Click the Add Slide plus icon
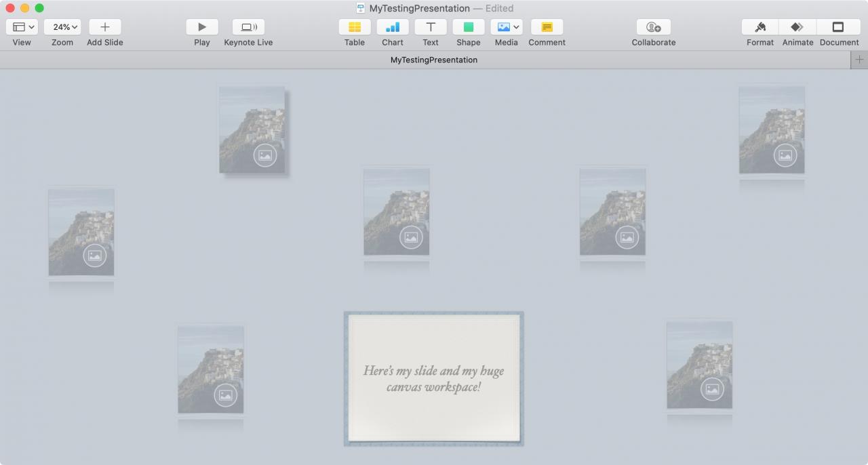Image resolution: width=868 pixels, height=465 pixels. (x=104, y=27)
